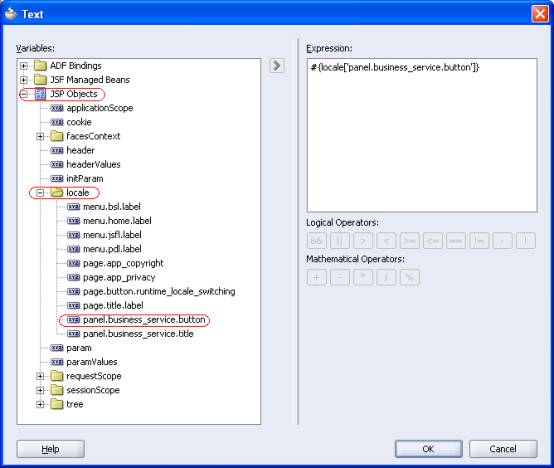Click the || logical operator button

340,241
